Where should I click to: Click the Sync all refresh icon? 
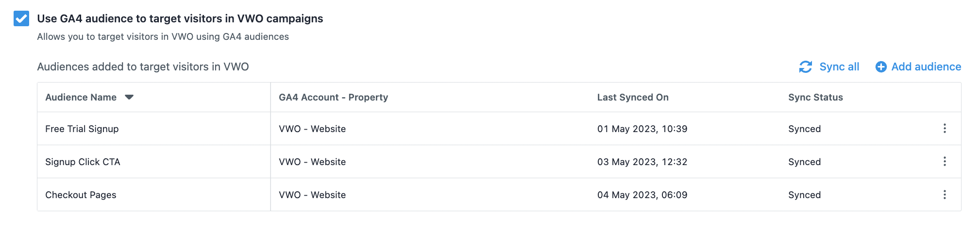point(806,67)
